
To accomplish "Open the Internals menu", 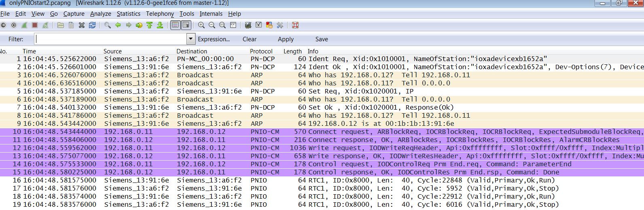I will (211, 14).
